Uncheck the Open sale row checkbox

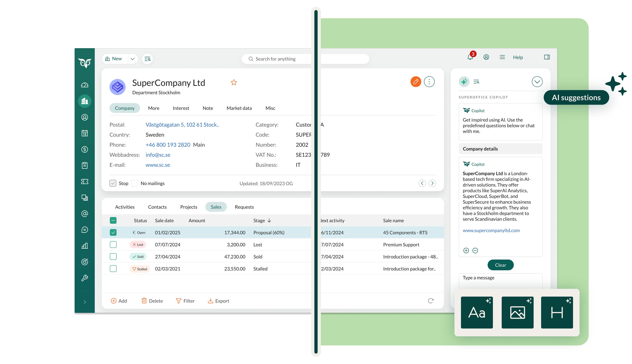click(113, 232)
